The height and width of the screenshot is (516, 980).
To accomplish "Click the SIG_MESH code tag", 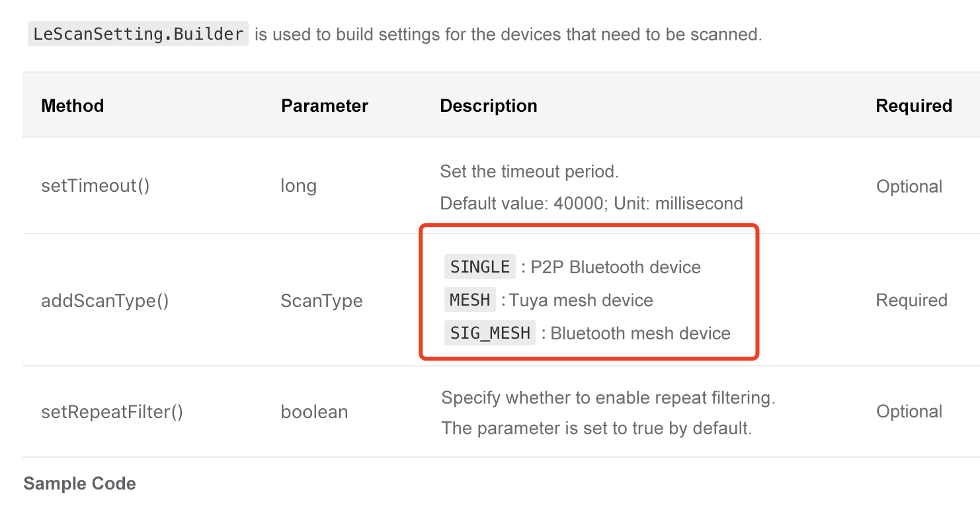I will click(x=490, y=333).
